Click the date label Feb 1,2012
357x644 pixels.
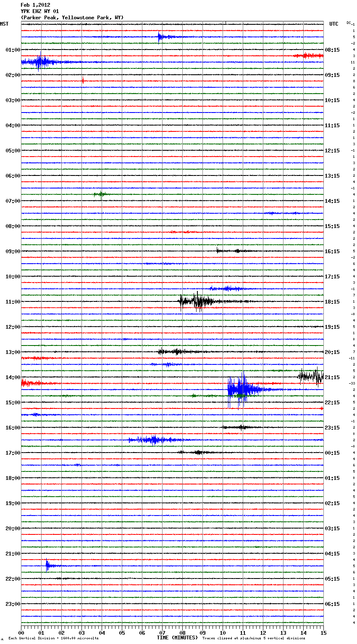click(x=35, y=5)
